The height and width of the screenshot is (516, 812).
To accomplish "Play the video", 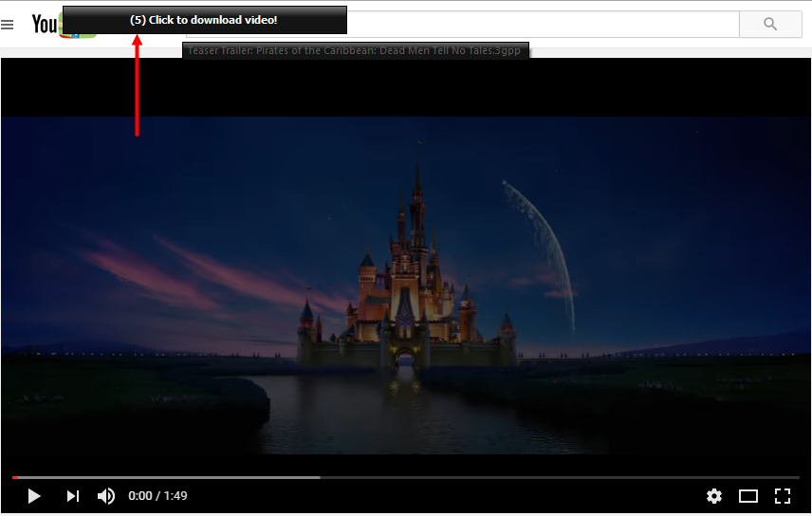I will (33, 496).
